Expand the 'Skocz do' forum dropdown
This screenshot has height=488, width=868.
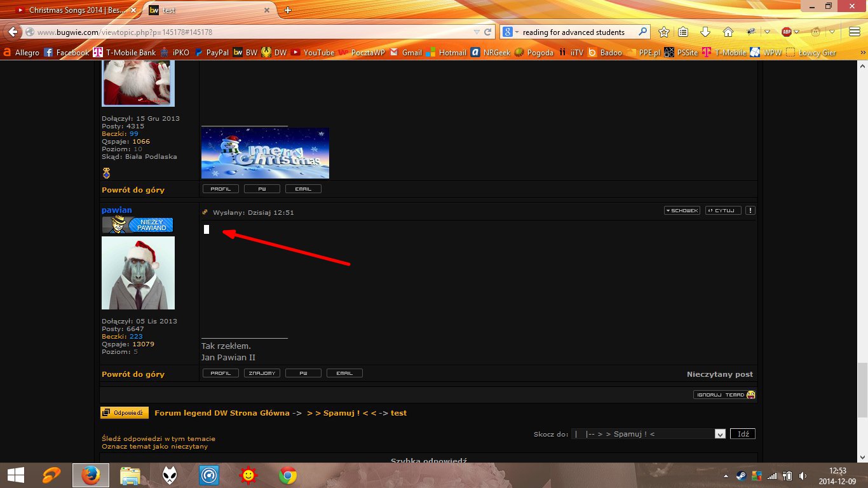(x=720, y=434)
